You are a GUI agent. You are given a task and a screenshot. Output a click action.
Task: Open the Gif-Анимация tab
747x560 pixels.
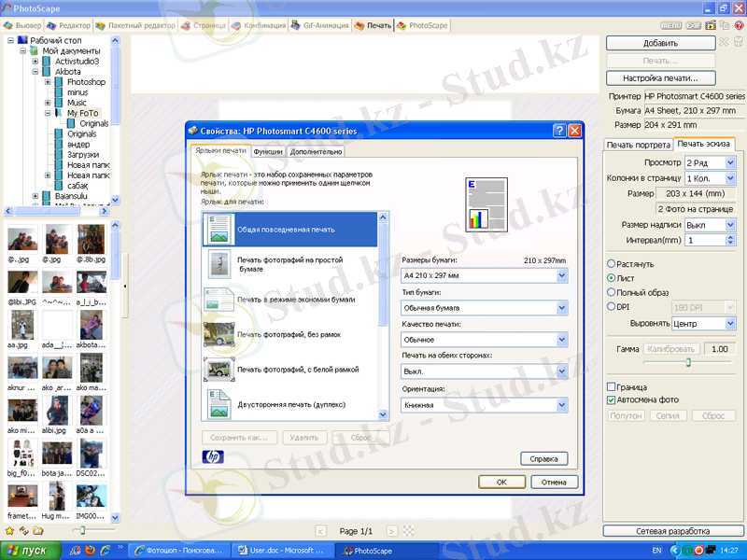(320, 25)
